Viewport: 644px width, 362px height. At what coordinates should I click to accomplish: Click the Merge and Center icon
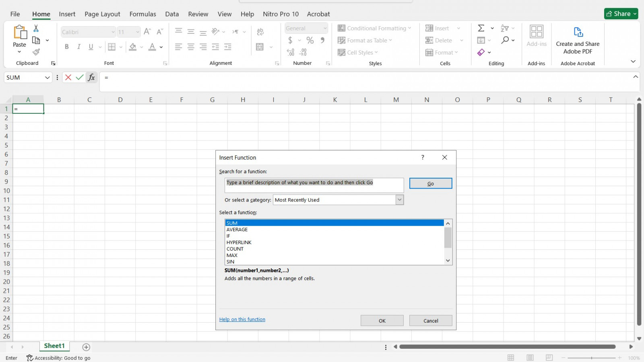[x=260, y=47]
